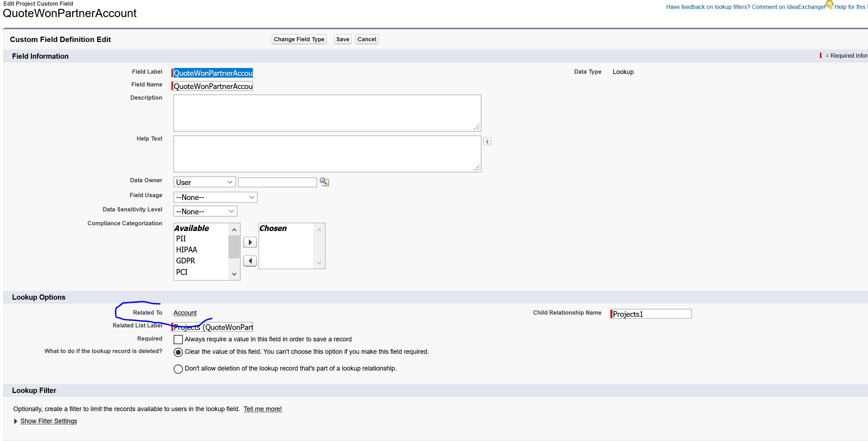Screen dimensions: 868x441
Task: Click the lightbulb Help for this page icon
Action: [x=830, y=5]
